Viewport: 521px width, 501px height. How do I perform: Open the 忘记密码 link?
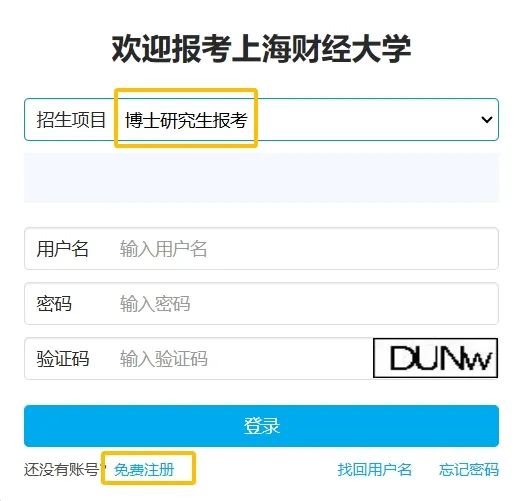469,470
